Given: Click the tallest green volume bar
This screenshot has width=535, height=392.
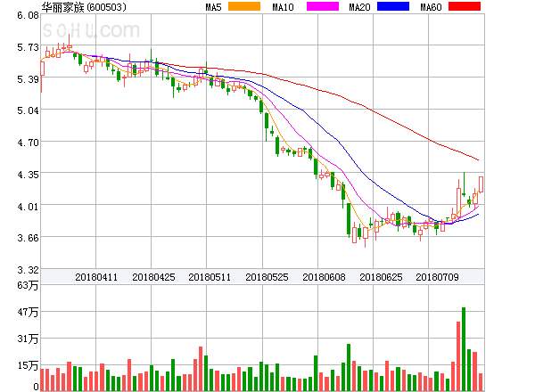Looking at the screenshot, I should tap(464, 349).
